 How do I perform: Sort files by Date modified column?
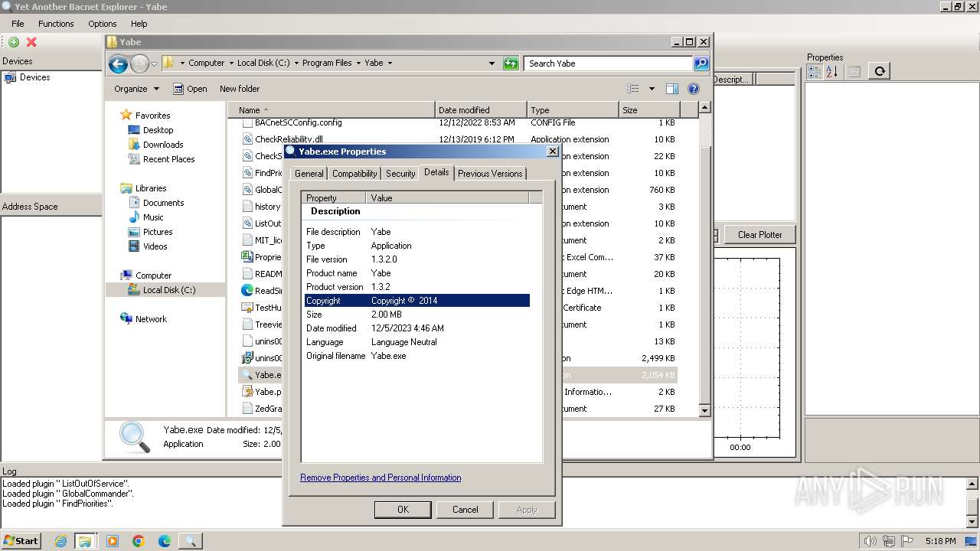tap(481, 110)
